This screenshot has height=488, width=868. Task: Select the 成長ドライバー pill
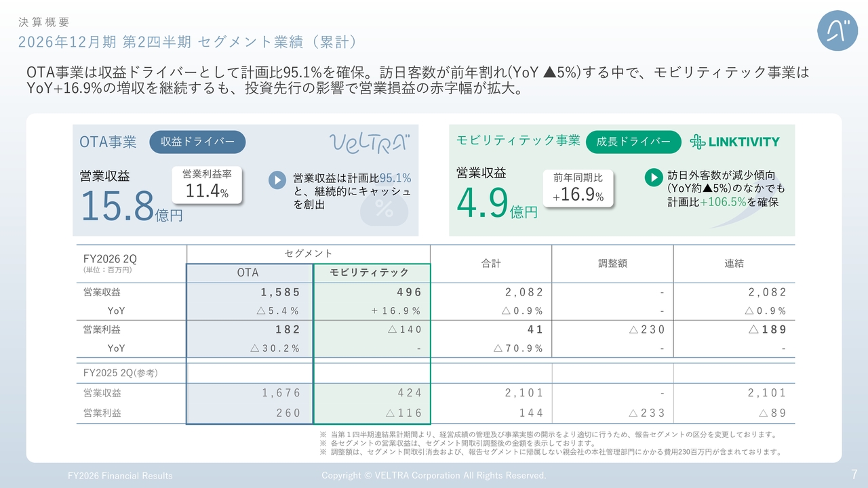point(633,142)
